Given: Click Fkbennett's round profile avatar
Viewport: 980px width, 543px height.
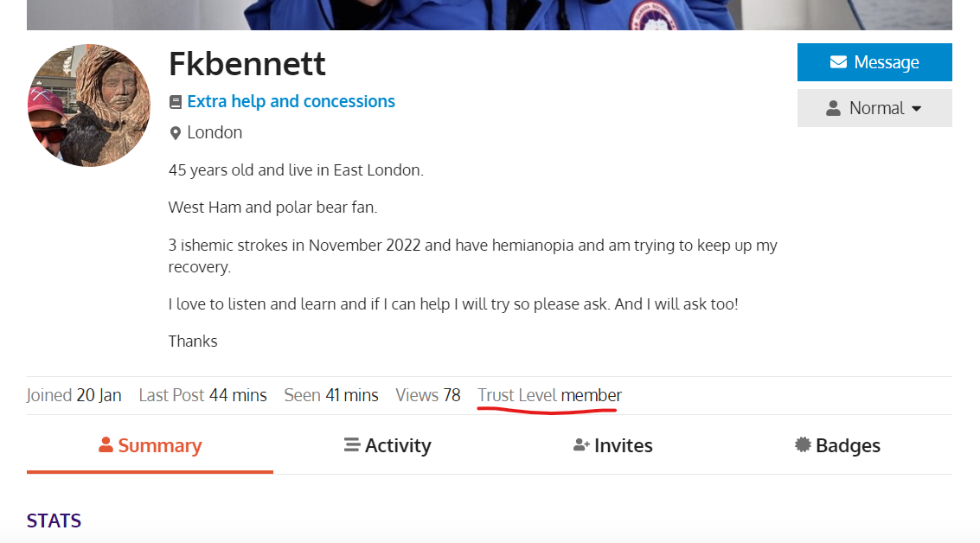Looking at the screenshot, I should point(89,105).
